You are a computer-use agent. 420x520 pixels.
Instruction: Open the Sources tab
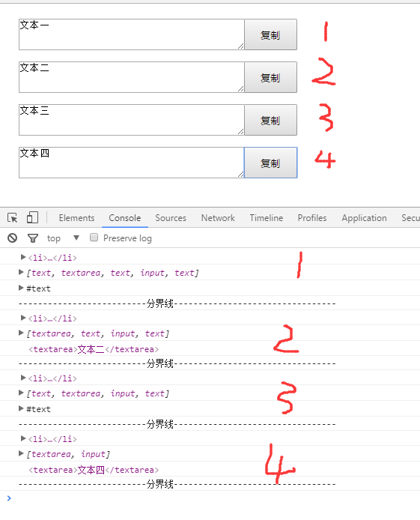[171, 218]
